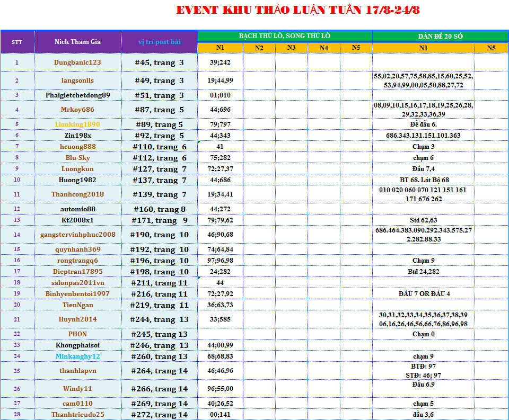Select the '39;242' number cell
Image resolution: width=509 pixels, height=420 pixels.
tap(220, 62)
